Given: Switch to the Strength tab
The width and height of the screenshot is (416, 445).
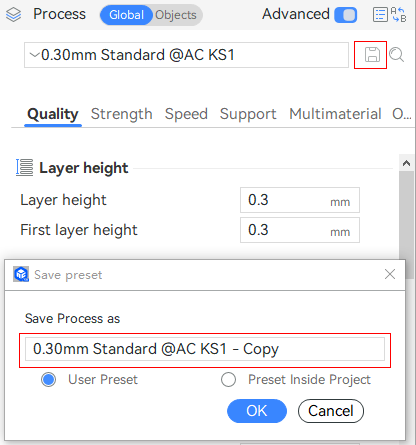Looking at the screenshot, I should (122, 114).
